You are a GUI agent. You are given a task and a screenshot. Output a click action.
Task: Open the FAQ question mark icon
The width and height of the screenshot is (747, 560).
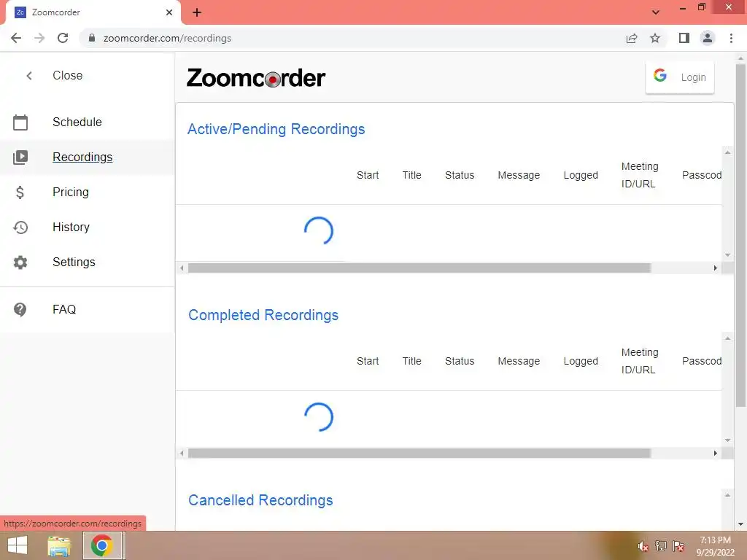coord(20,309)
